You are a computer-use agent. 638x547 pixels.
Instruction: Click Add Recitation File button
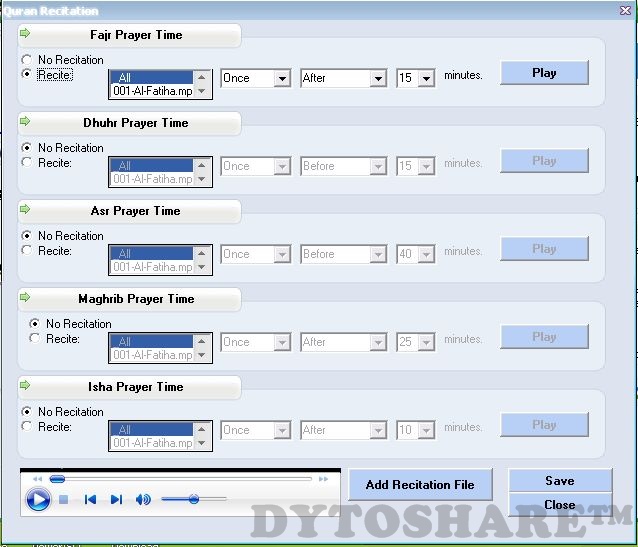420,484
